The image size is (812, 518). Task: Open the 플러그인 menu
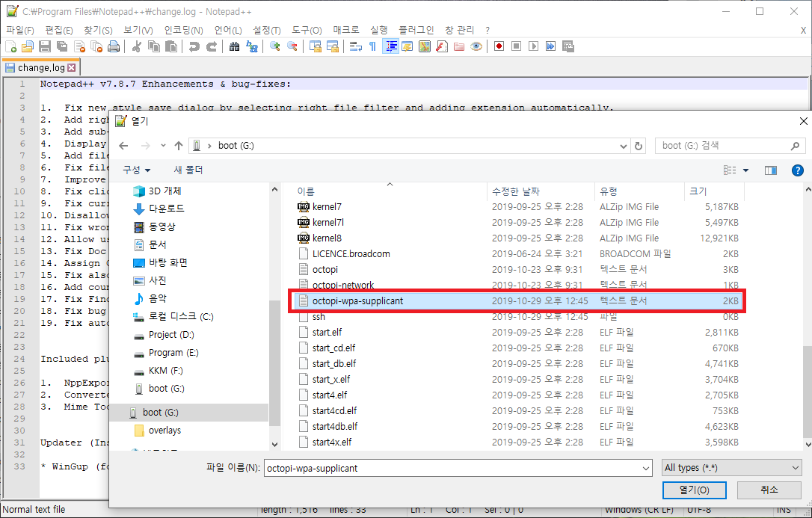click(x=416, y=31)
